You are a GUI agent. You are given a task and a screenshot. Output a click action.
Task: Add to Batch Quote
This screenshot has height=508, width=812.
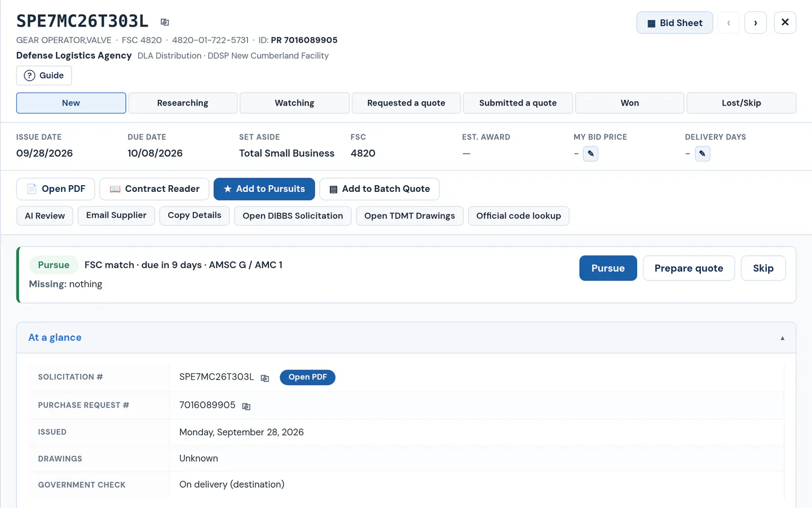click(379, 189)
